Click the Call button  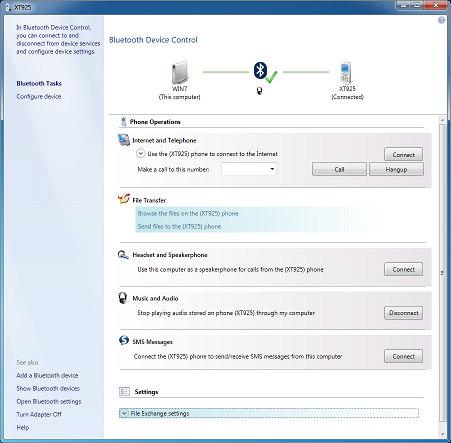[339, 169]
